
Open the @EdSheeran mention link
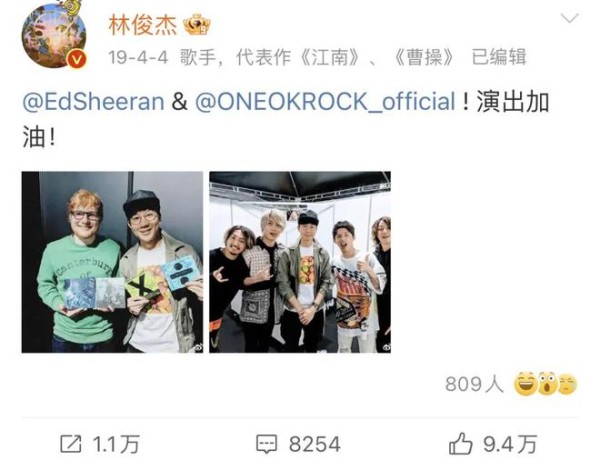[93, 102]
